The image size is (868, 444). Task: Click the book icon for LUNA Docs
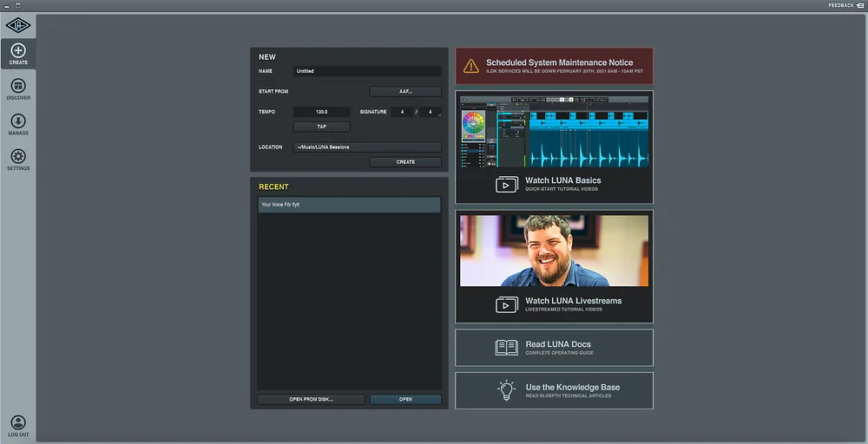coord(507,348)
